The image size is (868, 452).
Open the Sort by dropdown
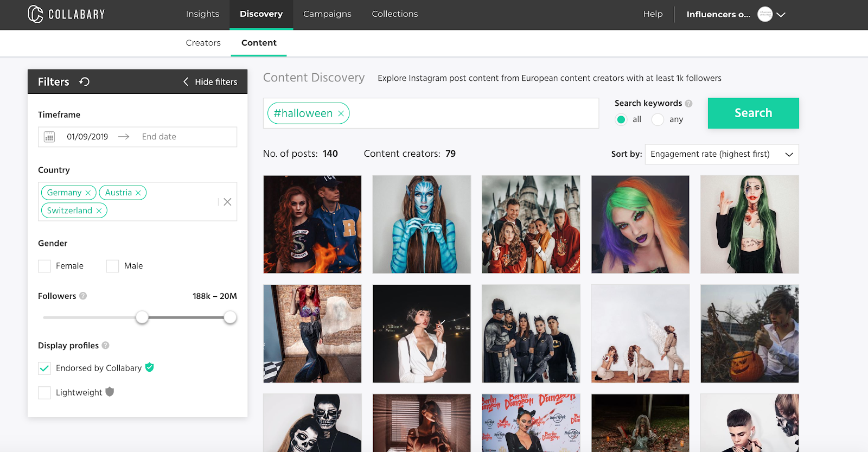[x=722, y=154]
